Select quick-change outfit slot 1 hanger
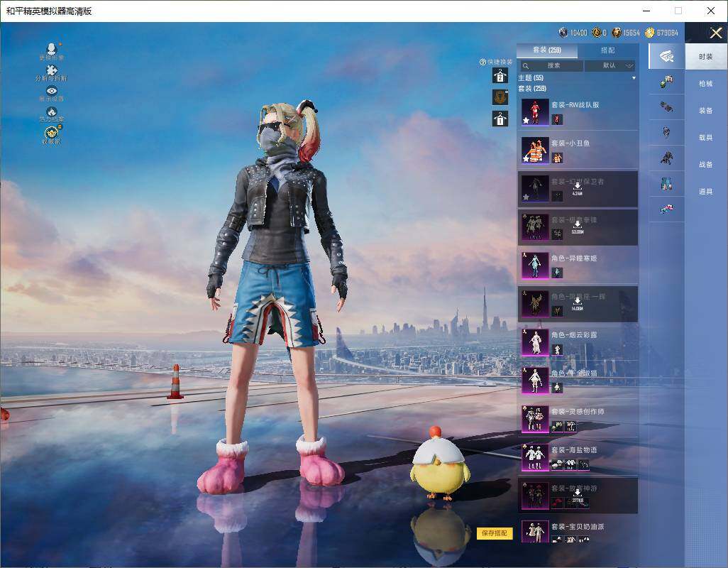Image resolution: width=728 pixels, height=568 pixels. [500, 119]
